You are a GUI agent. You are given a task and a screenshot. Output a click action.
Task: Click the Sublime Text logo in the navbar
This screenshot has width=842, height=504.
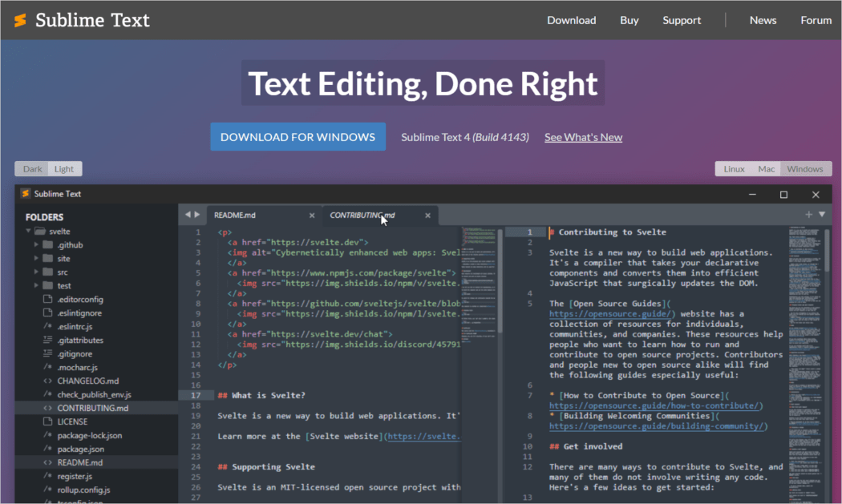point(22,20)
